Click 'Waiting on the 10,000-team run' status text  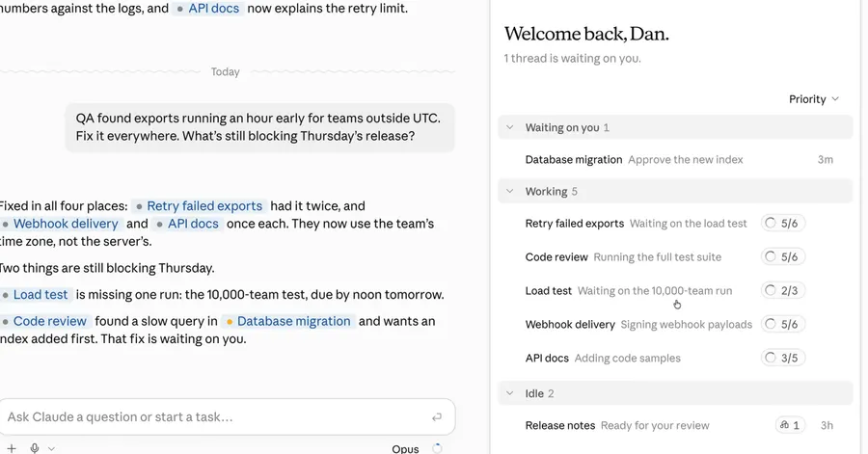655,290
